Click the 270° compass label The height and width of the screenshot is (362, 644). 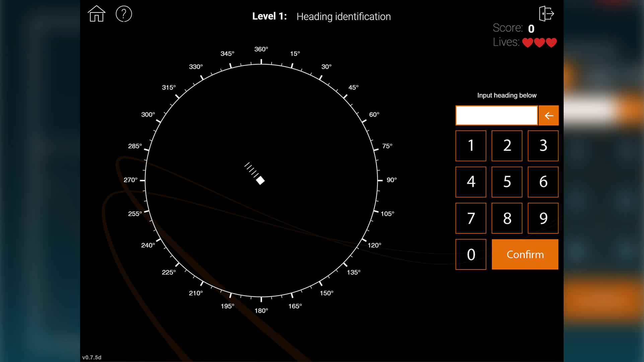[131, 180]
